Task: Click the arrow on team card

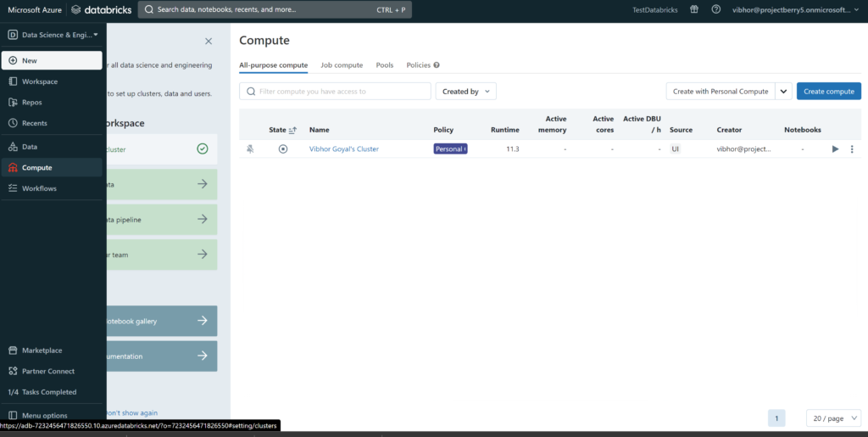Action: [x=203, y=255]
